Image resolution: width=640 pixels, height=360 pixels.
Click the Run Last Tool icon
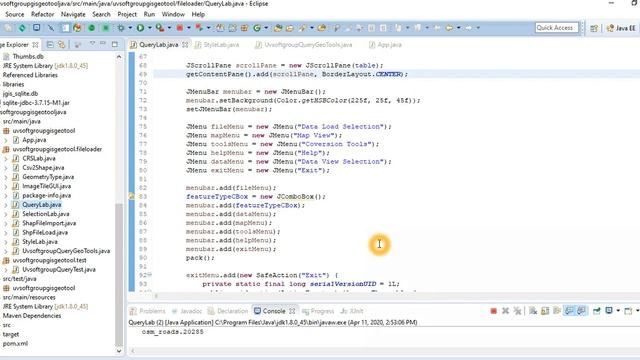[160, 28]
